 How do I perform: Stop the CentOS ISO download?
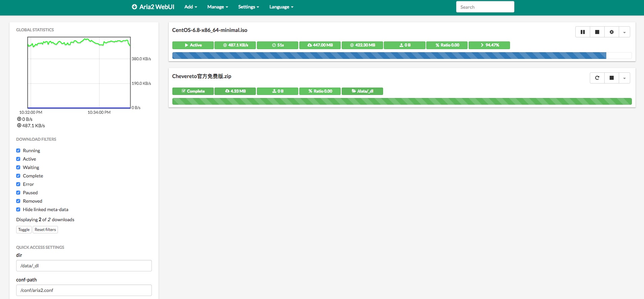point(597,32)
